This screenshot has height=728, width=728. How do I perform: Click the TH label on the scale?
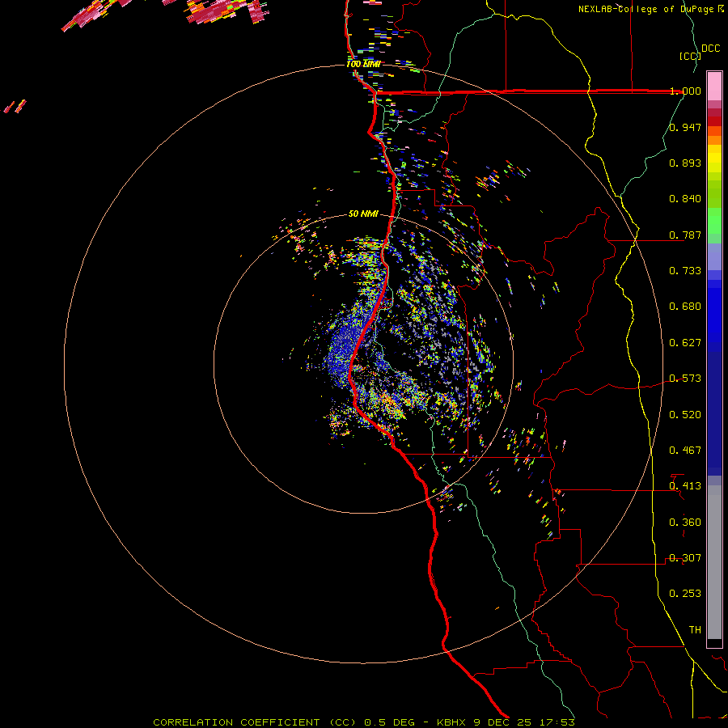[695, 630]
